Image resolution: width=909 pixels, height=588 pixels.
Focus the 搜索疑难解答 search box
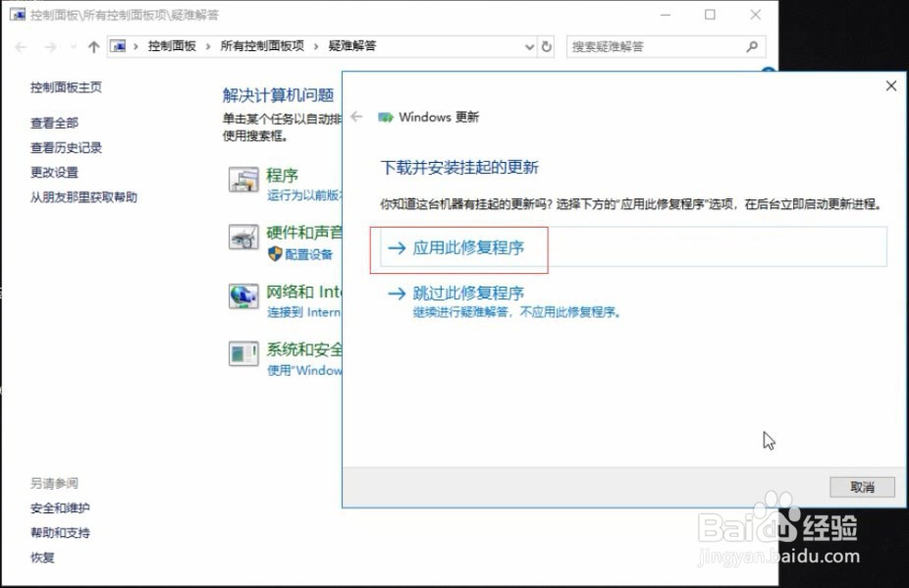pos(666,46)
